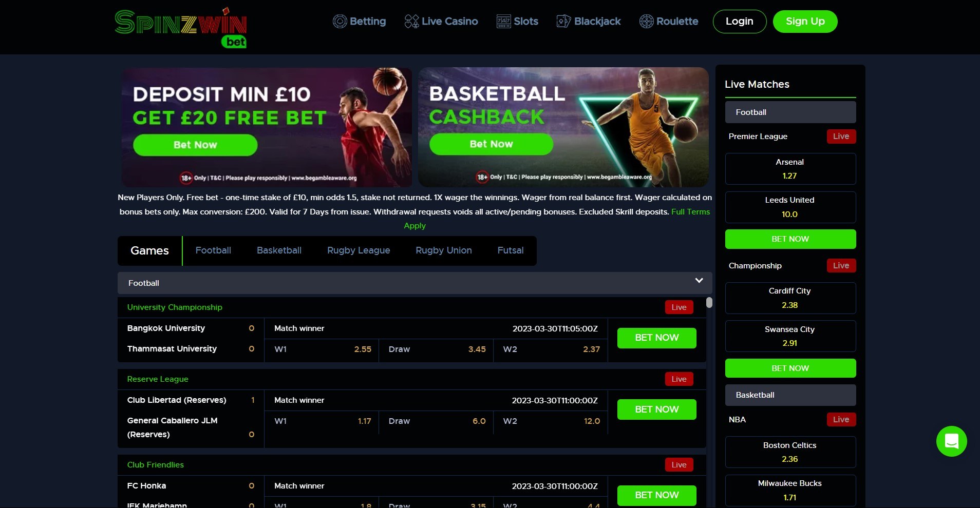Click the SpinzWin Bet logo
Image resolution: width=980 pixels, height=508 pixels.
click(x=181, y=27)
